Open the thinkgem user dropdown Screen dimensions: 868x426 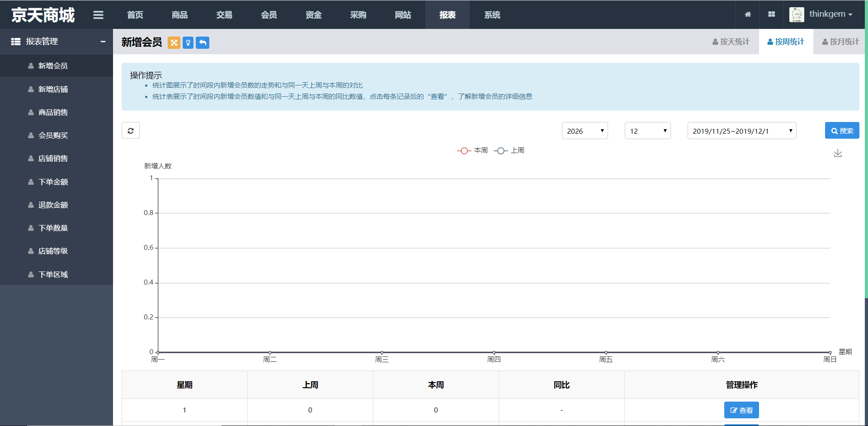coord(830,14)
